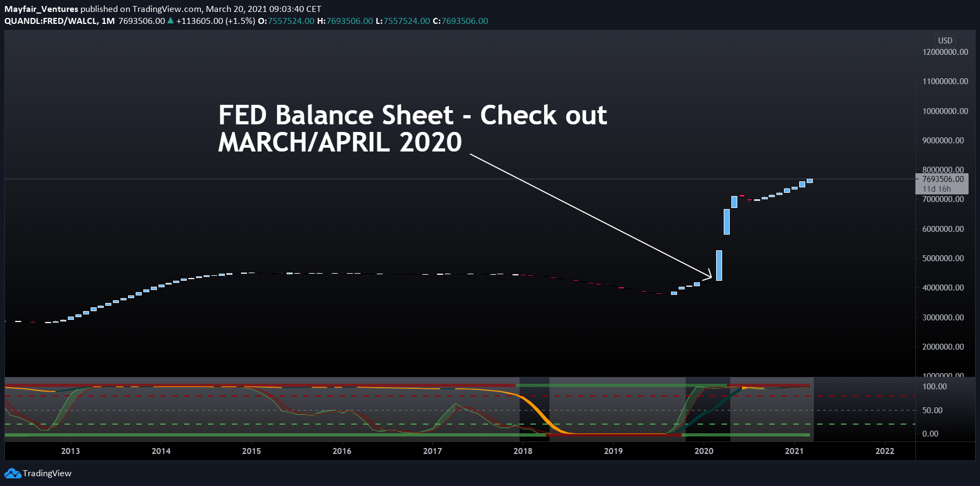Click the 2017 label on time axis
This screenshot has width=980, height=486.
click(433, 451)
